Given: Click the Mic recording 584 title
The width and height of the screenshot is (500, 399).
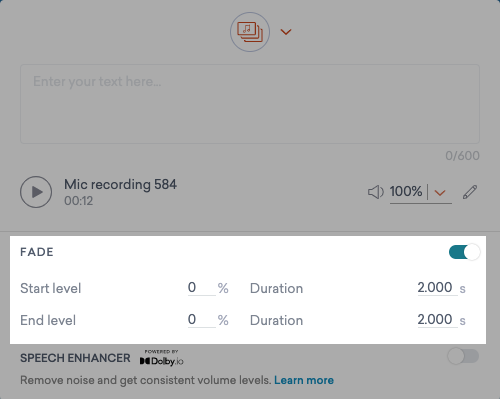Looking at the screenshot, I should pos(120,184).
